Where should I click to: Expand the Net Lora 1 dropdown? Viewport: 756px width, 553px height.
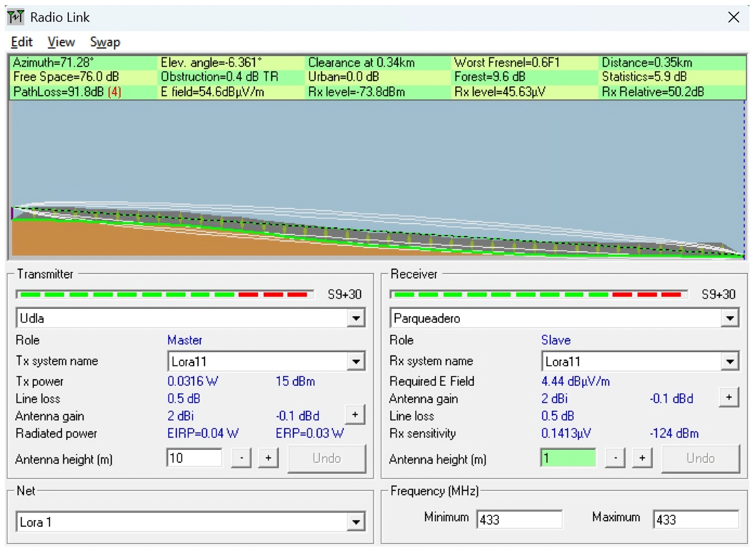[356, 521]
